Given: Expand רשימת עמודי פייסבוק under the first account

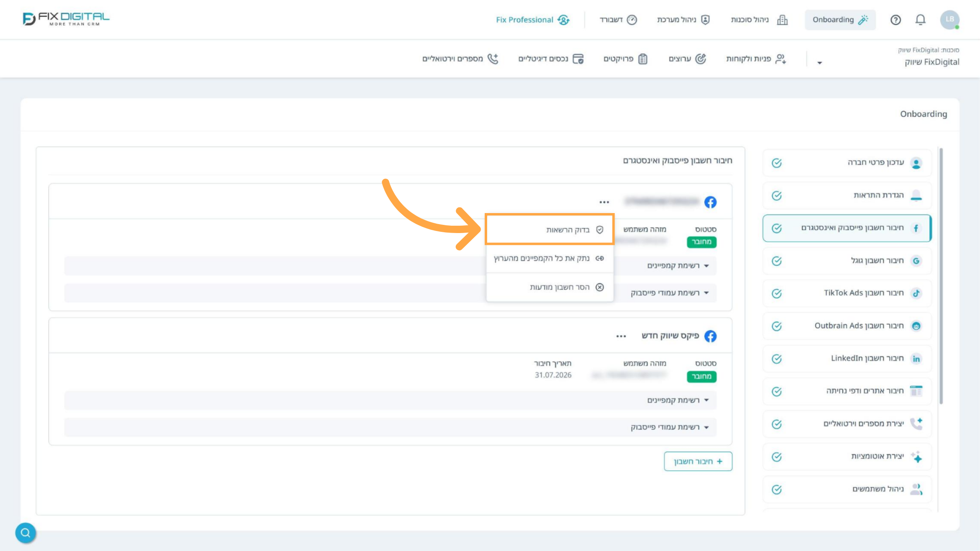Looking at the screenshot, I should pos(670,293).
